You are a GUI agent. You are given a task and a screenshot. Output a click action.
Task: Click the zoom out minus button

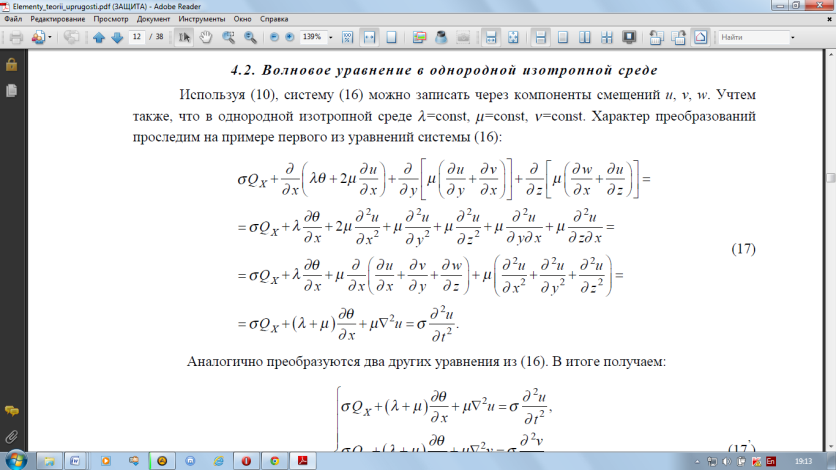point(274,37)
